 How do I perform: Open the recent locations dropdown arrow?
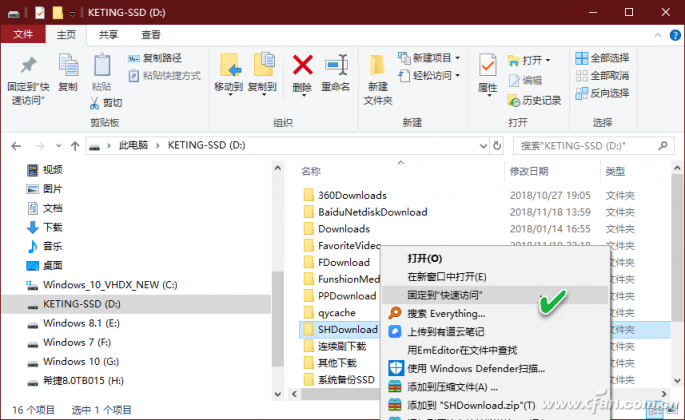click(x=59, y=146)
